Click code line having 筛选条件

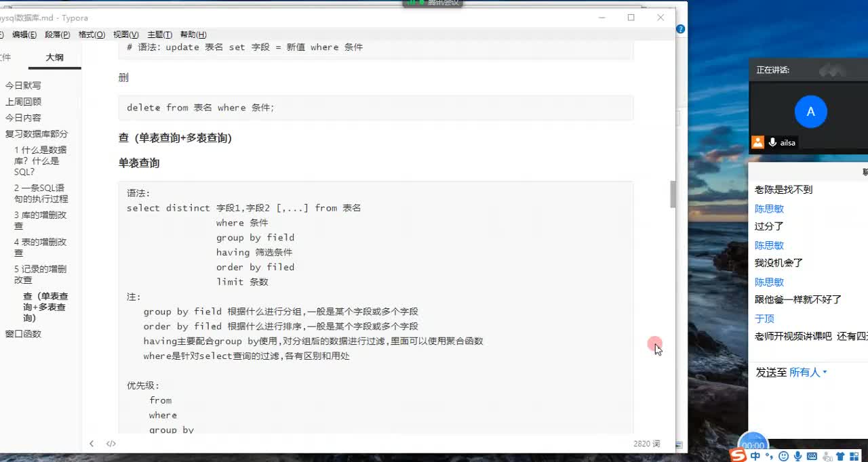coord(254,252)
